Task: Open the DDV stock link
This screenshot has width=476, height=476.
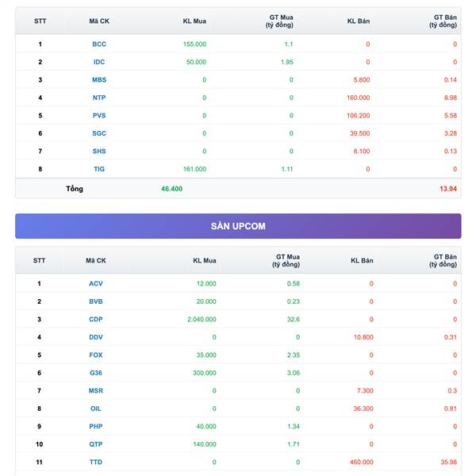Action: [96, 337]
